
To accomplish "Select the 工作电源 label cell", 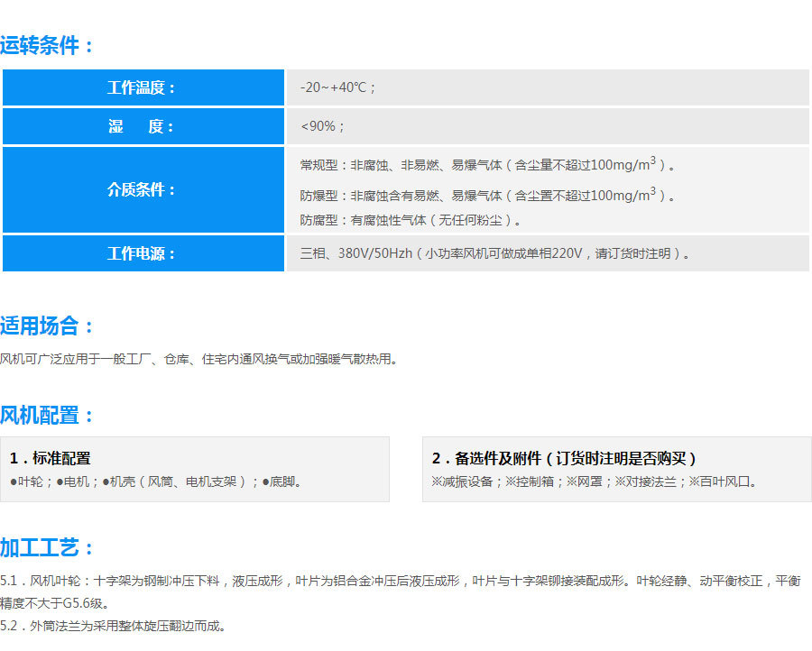I will tap(143, 253).
